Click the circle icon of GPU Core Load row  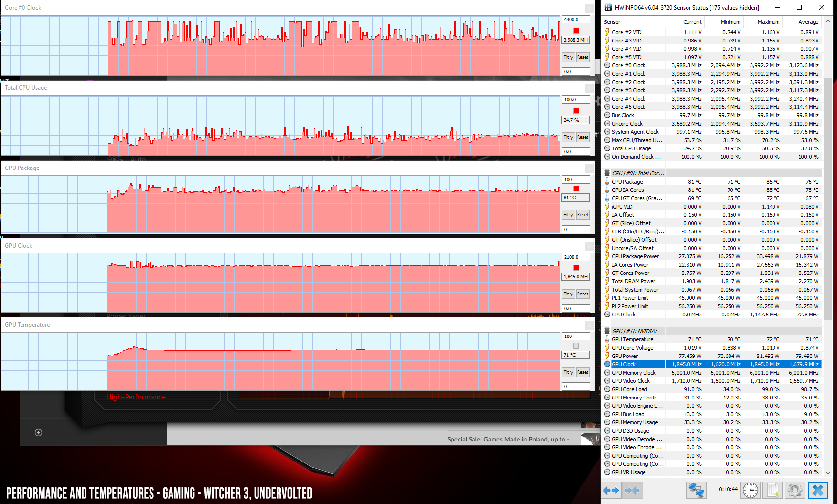[607, 389]
